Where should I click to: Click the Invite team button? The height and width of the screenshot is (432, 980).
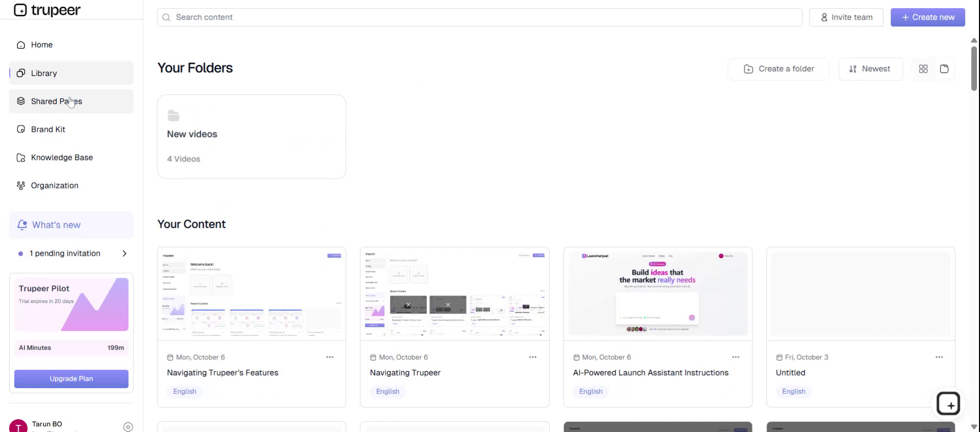(846, 17)
